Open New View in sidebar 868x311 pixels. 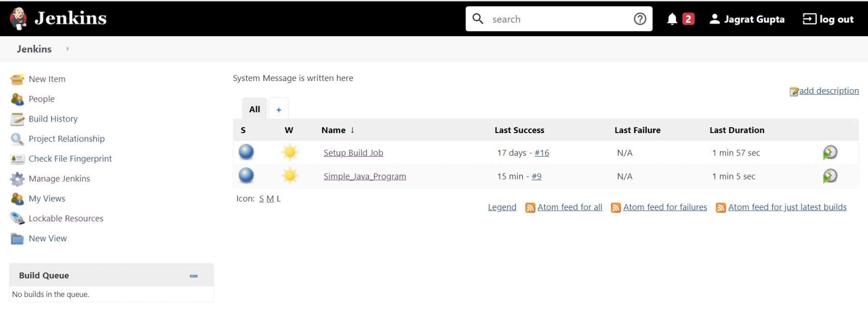click(x=48, y=239)
